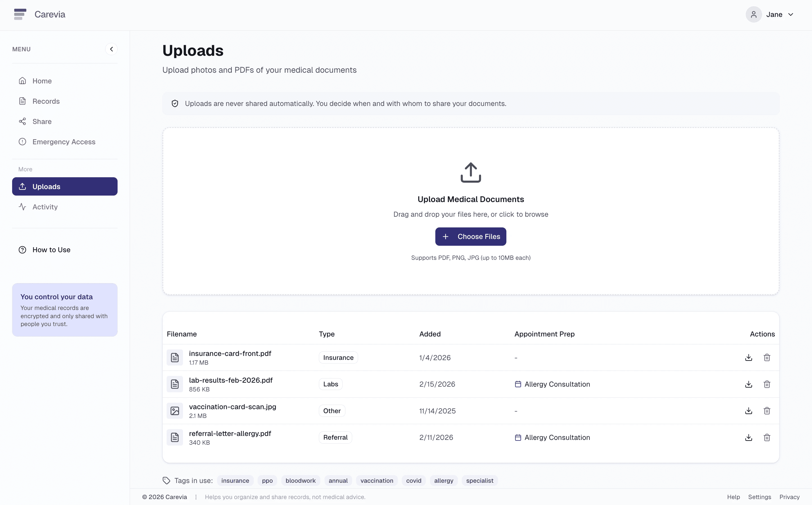The image size is (812, 505).
Task: Click the Added column header
Action: [430, 334]
